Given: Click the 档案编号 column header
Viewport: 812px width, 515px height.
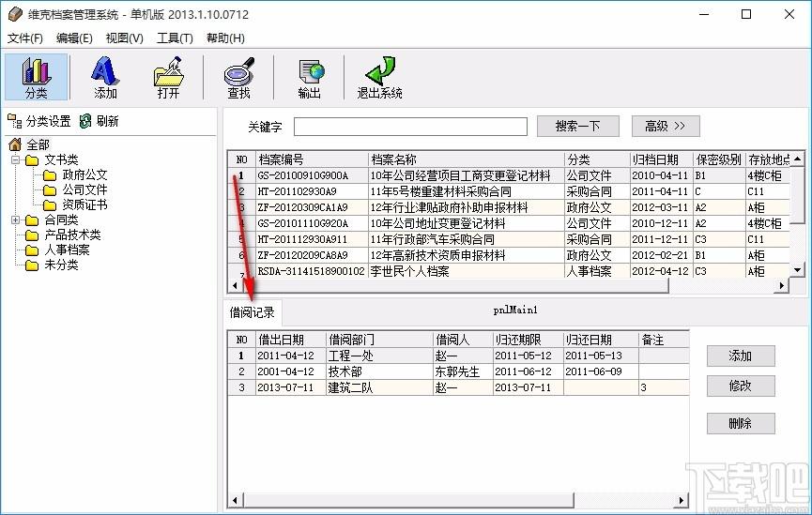Looking at the screenshot, I should [x=312, y=159].
